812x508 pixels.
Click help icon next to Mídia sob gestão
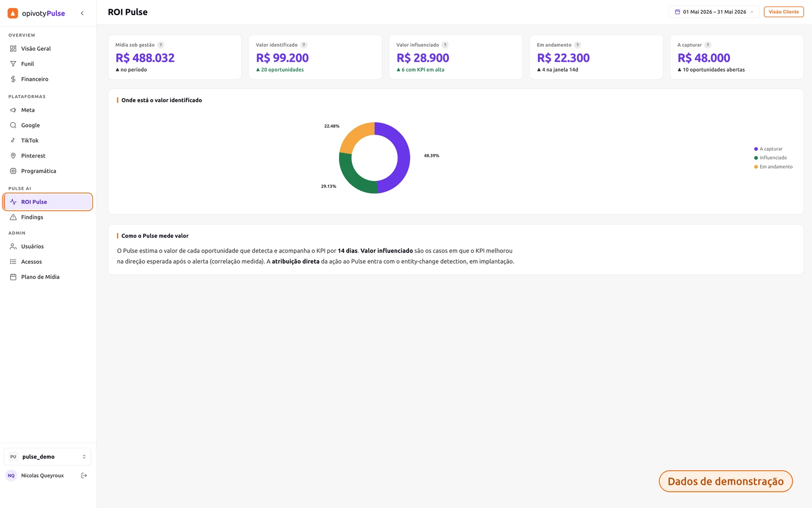(161, 45)
